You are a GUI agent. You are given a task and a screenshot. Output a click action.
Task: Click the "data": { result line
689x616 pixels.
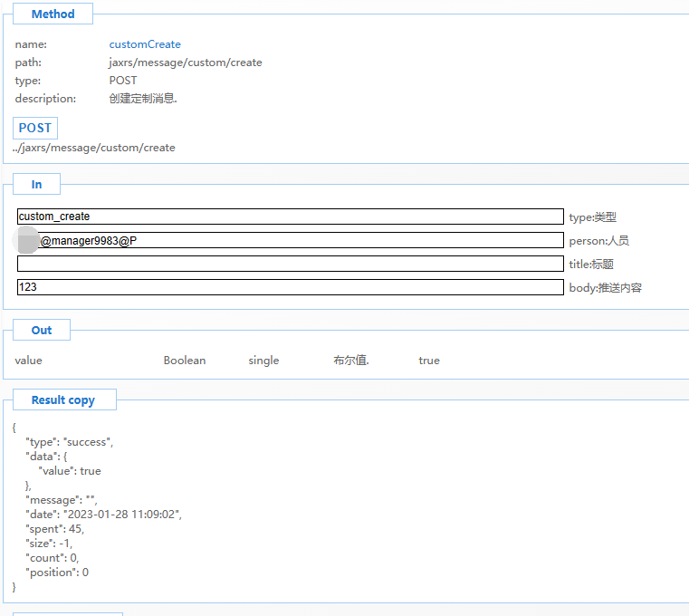46,457
